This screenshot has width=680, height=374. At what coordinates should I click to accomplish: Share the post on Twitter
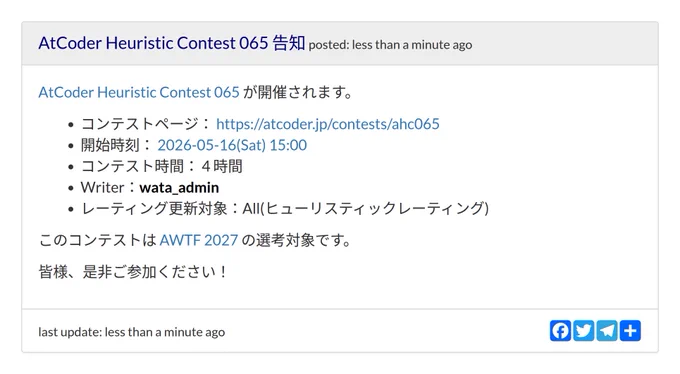coord(584,331)
